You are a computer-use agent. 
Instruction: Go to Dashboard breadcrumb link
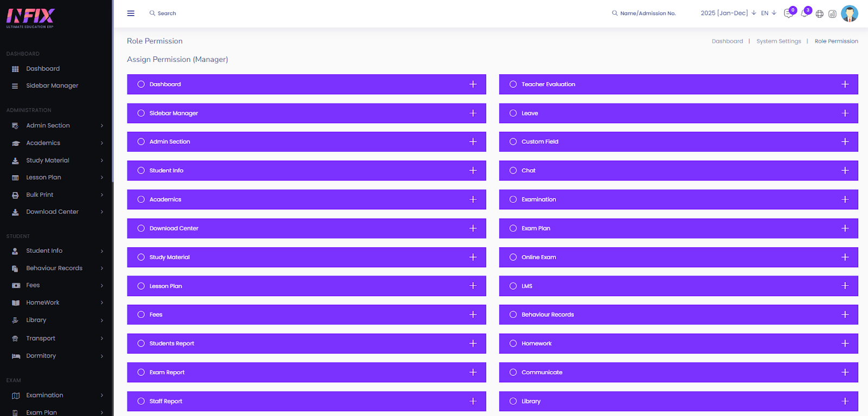tap(727, 41)
